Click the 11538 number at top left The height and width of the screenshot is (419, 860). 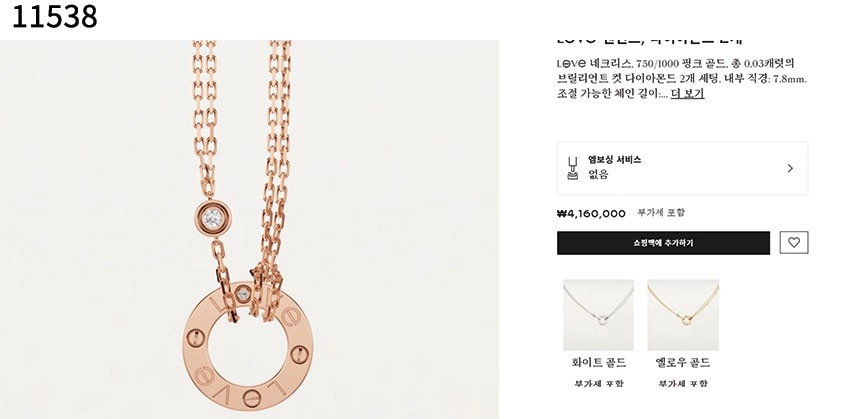pos(55,17)
